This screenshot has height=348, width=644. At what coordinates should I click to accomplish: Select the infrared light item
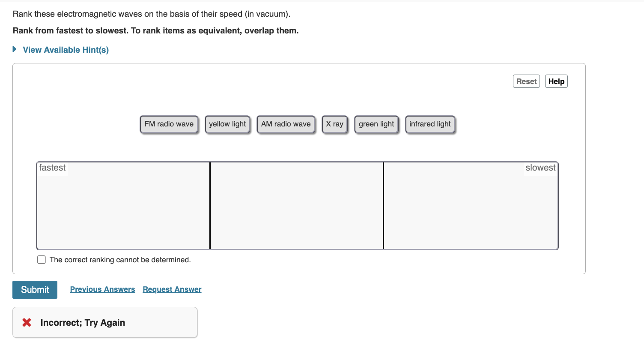[x=430, y=124]
